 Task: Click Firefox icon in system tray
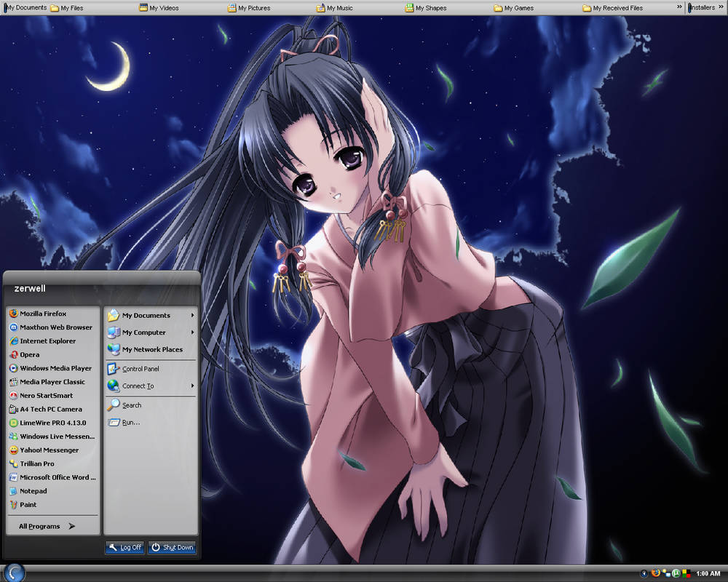pos(656,574)
